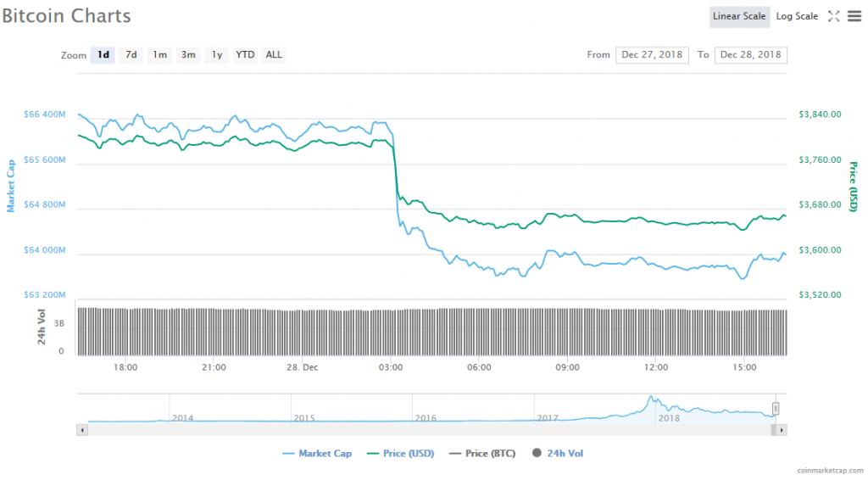This screenshot has height=486, width=868.
Task: Select the 1d zoom range
Action: coord(103,55)
